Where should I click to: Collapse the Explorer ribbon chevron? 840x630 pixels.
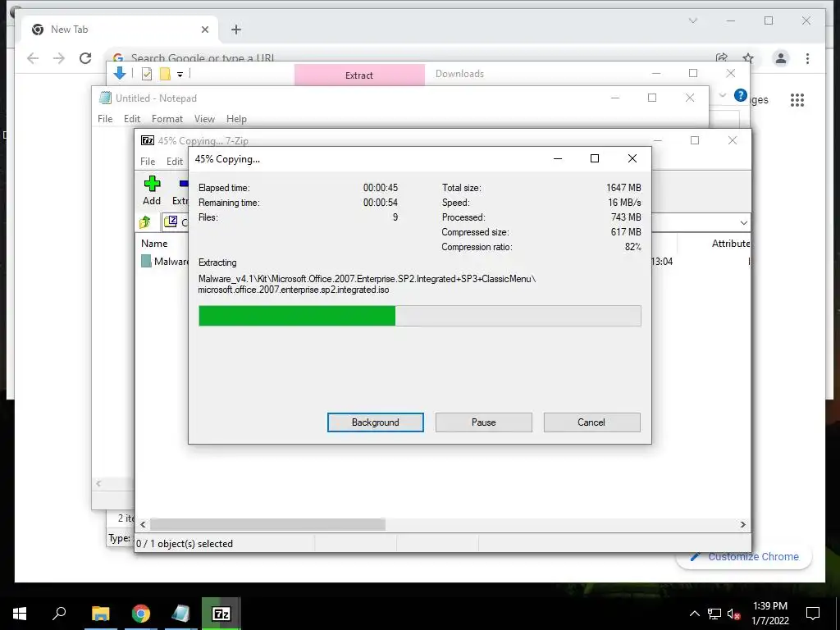[722, 95]
